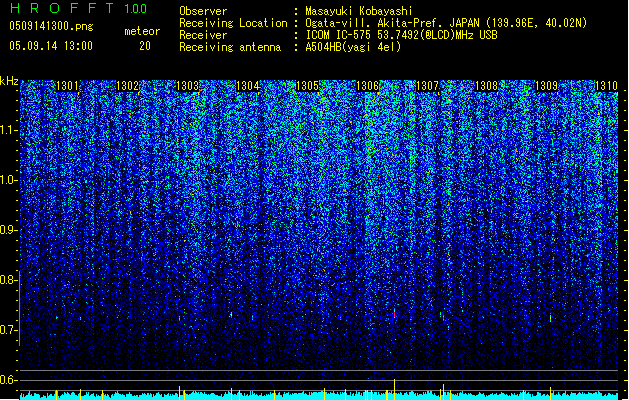The width and height of the screenshot is (629, 400).
Task: Click the date stamp 05.09.14 13:00
Action: pos(51,46)
